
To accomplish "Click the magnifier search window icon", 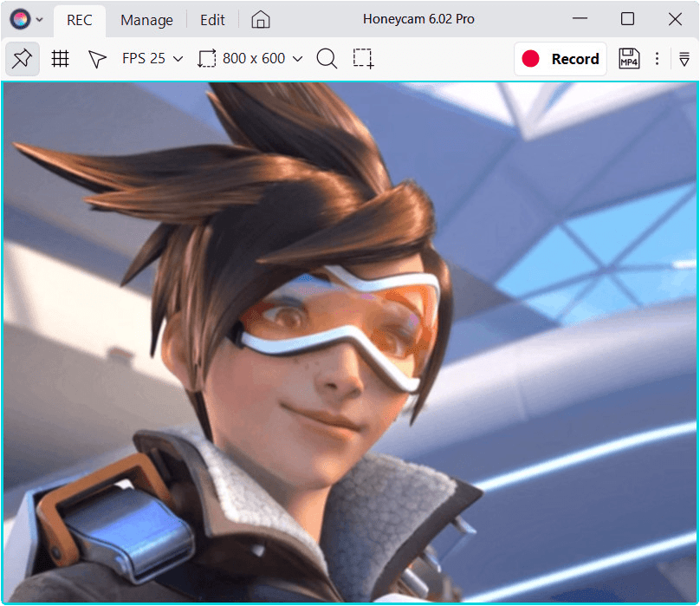I will 327,59.
